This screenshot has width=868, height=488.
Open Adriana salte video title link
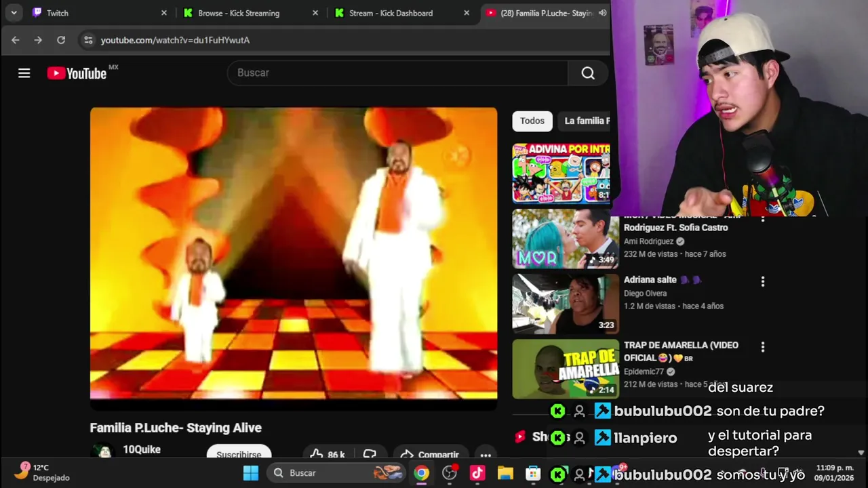click(x=663, y=279)
